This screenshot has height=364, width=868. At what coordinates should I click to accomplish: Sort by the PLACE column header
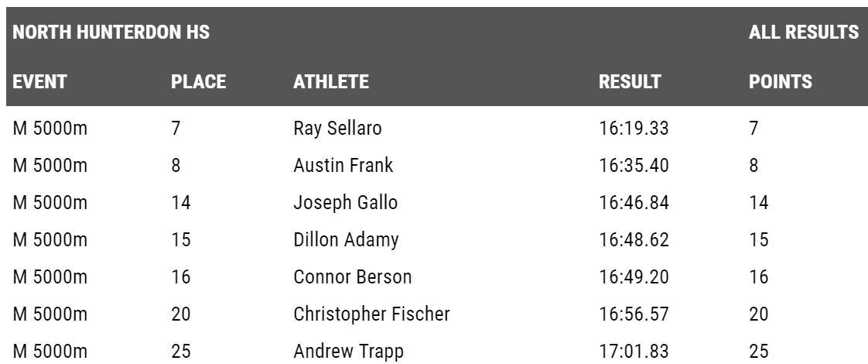tap(198, 82)
